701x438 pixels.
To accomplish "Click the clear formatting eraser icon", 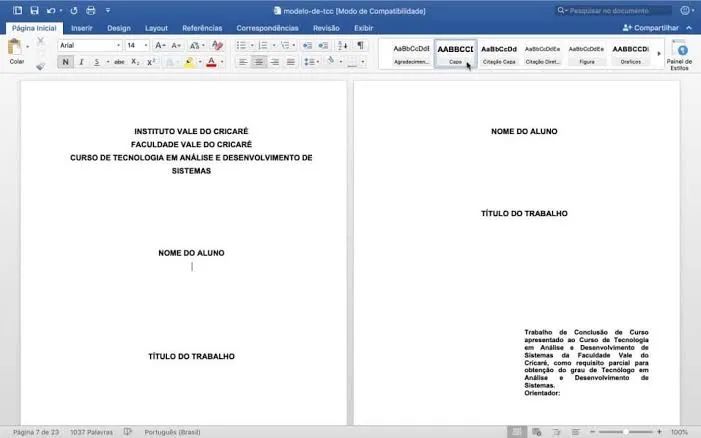I will point(218,46).
